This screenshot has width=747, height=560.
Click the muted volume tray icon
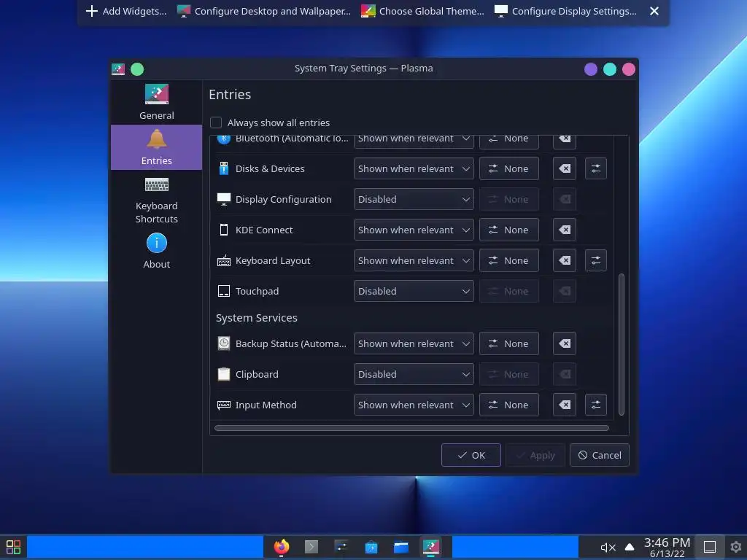click(x=608, y=547)
